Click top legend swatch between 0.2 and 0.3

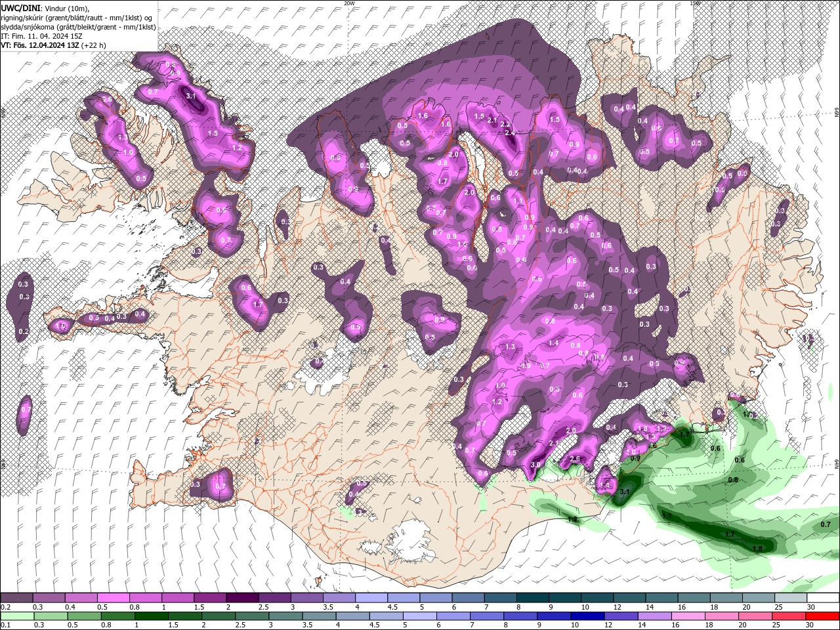click(x=16, y=598)
